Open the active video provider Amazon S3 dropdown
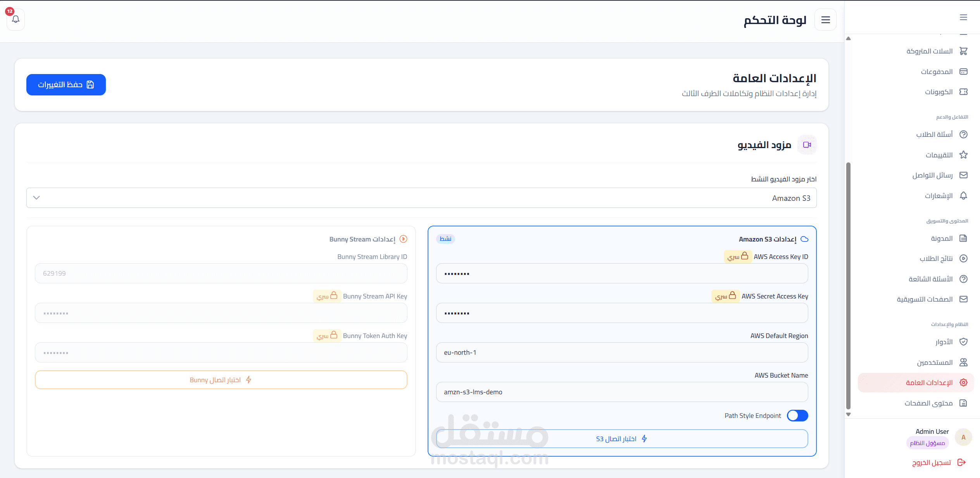 click(421, 198)
